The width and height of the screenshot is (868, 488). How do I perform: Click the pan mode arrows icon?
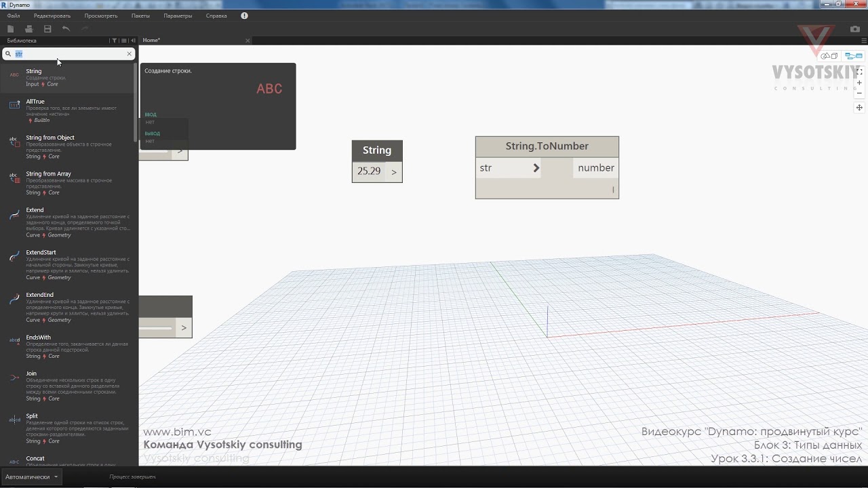pyautogui.click(x=859, y=108)
